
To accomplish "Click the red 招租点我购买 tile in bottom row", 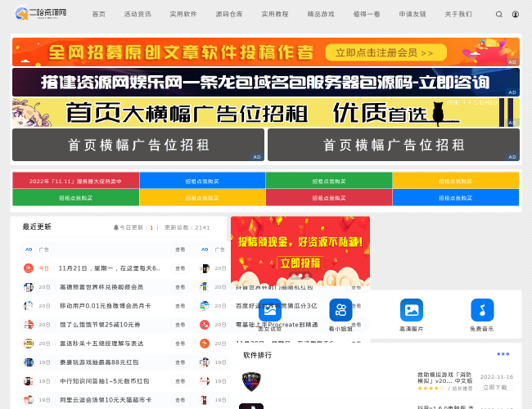I will click(329, 197).
